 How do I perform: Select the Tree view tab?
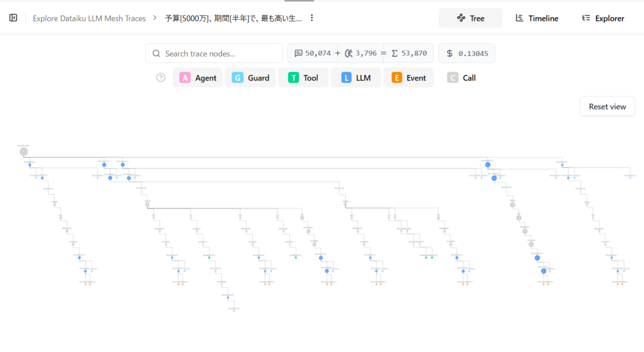[x=470, y=18]
